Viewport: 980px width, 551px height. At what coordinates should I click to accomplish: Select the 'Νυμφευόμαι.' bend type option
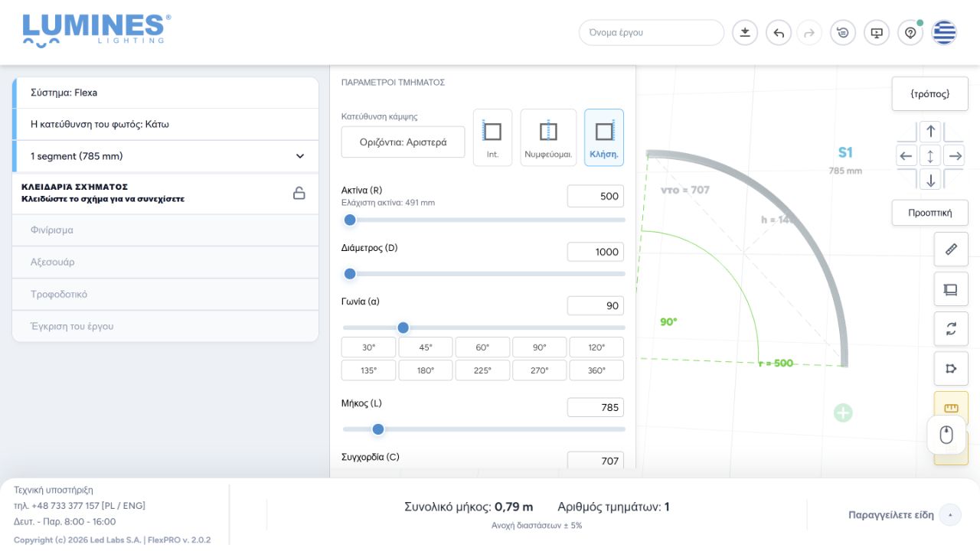pyautogui.click(x=548, y=138)
